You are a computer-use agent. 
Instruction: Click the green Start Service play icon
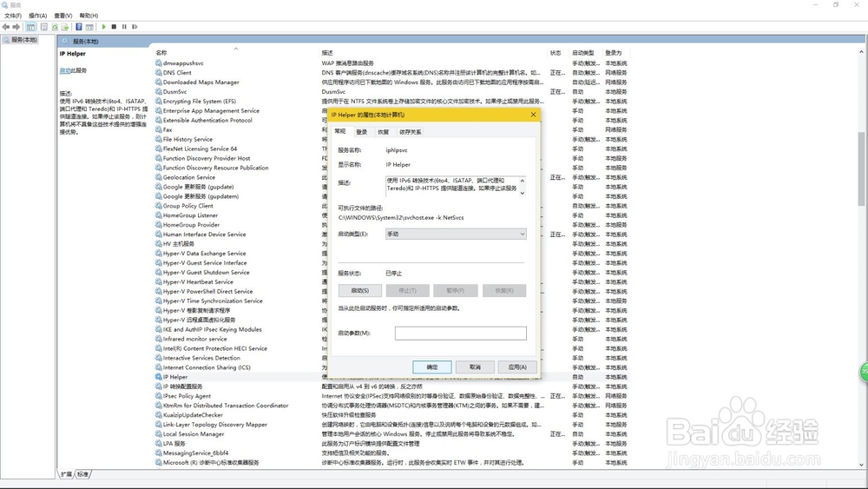pos(103,27)
